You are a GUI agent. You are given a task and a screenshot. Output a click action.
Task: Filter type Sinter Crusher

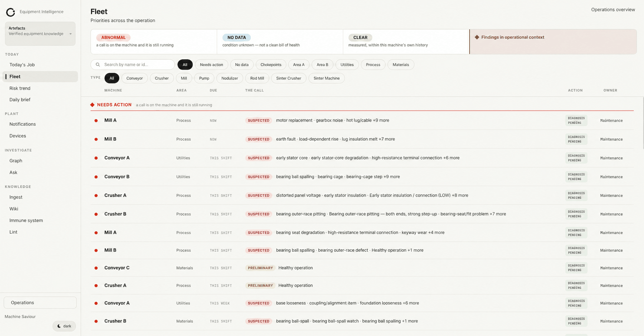(x=289, y=78)
